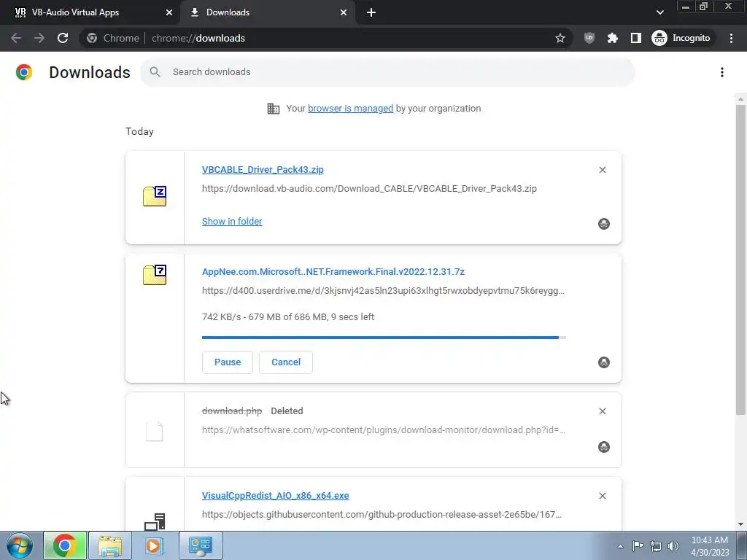Select the Downloads tab
The image size is (747, 560).
(x=268, y=12)
